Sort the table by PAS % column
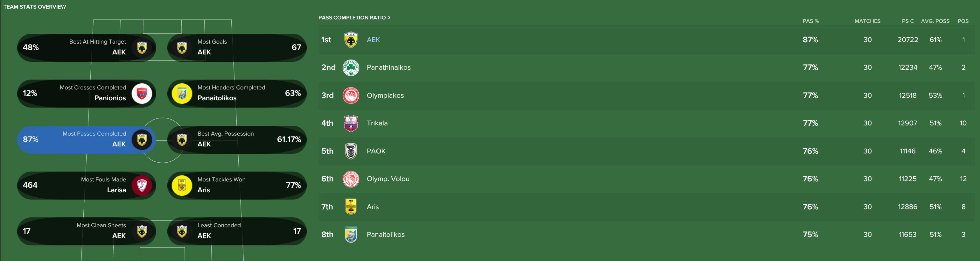The width and height of the screenshot is (980, 261). tap(810, 21)
